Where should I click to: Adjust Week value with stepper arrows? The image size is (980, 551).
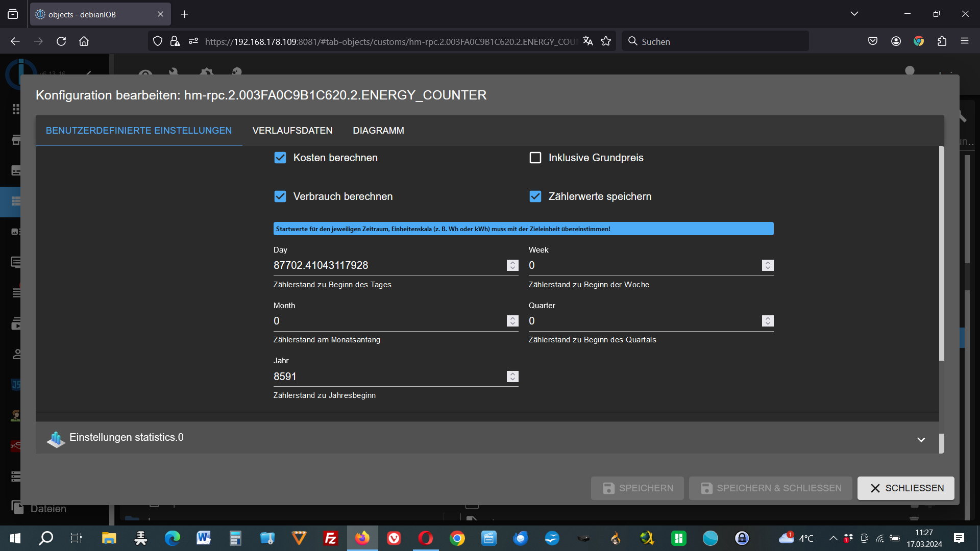(768, 265)
